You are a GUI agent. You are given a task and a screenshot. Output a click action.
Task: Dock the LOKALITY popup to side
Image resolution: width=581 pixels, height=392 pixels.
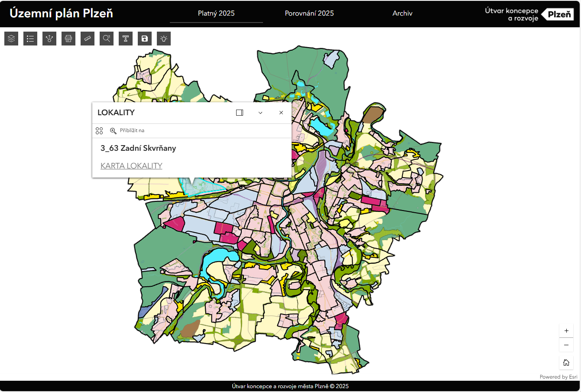[x=240, y=113]
